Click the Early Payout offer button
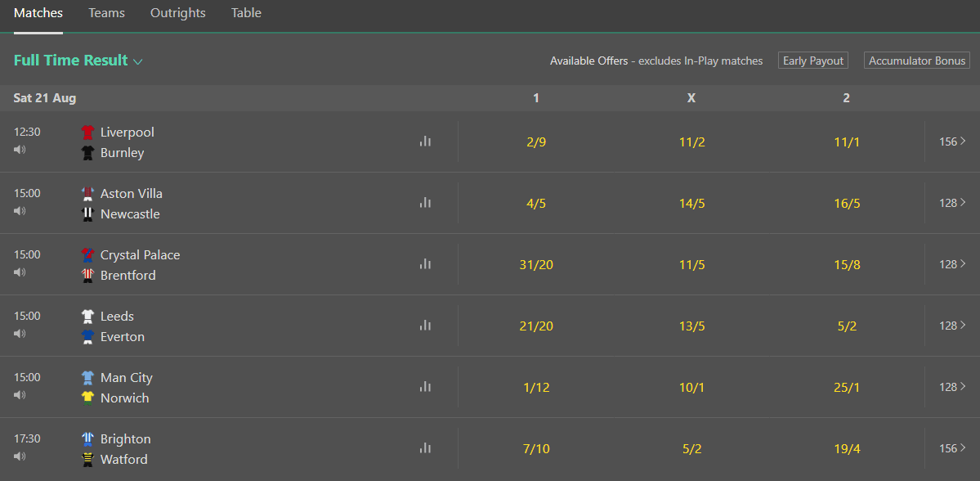980x481 pixels. 813,61
